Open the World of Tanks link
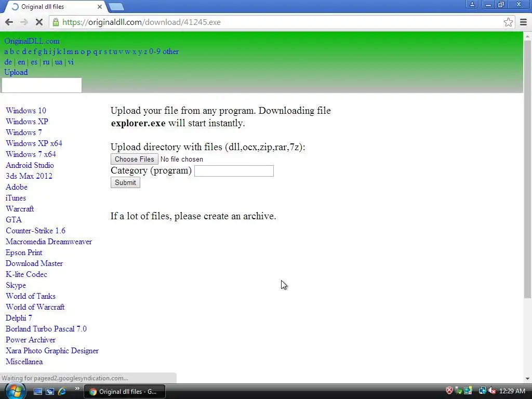532x399 pixels. coord(31,296)
